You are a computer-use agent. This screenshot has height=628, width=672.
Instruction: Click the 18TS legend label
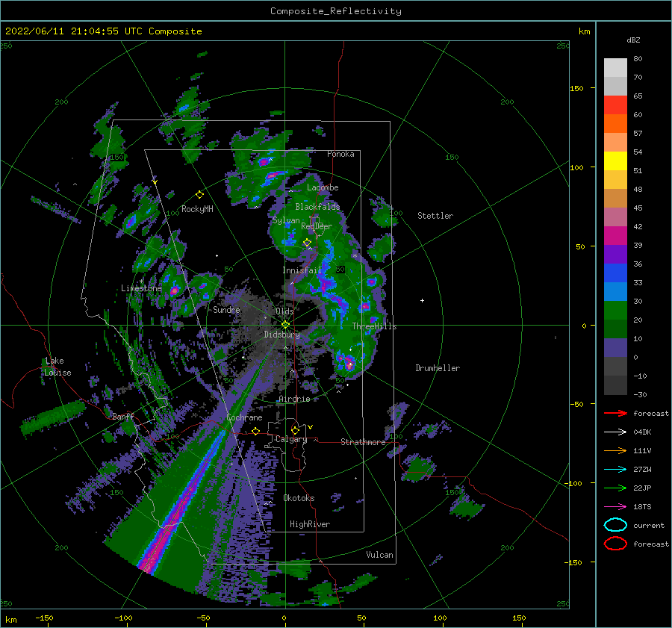click(642, 507)
